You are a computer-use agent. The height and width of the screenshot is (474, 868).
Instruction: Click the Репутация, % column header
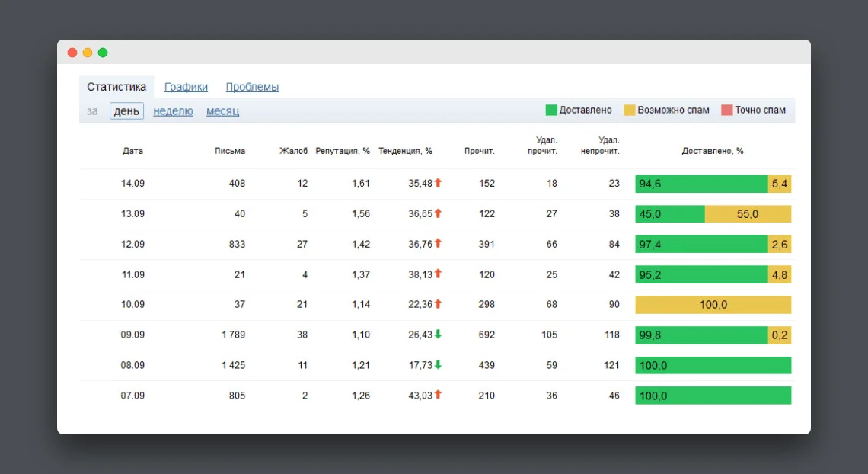pyautogui.click(x=343, y=151)
